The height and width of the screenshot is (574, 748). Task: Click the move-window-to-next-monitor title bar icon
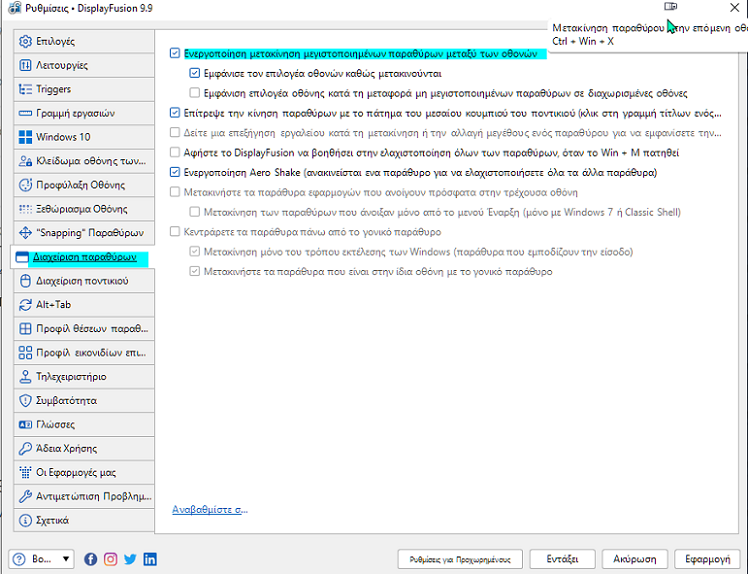[x=671, y=6]
